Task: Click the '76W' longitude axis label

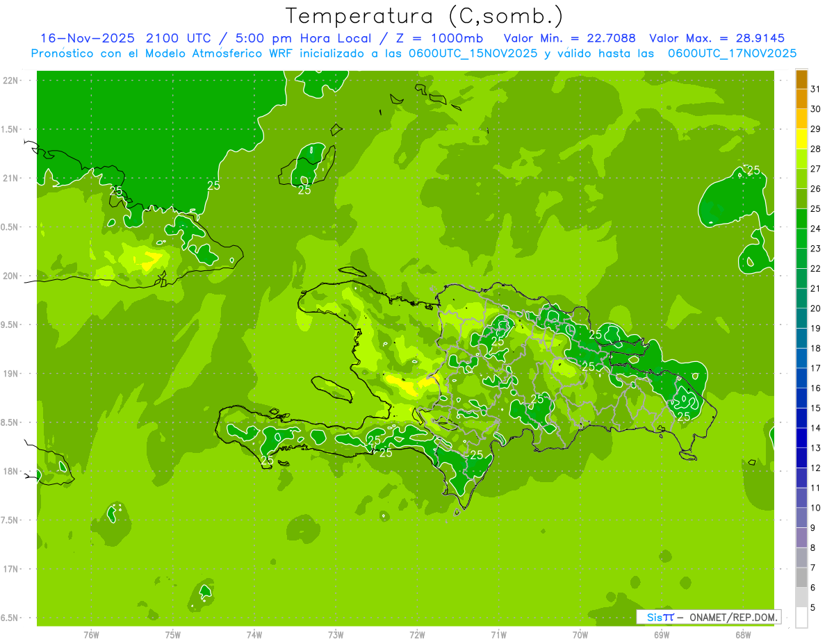Action: [x=90, y=634]
